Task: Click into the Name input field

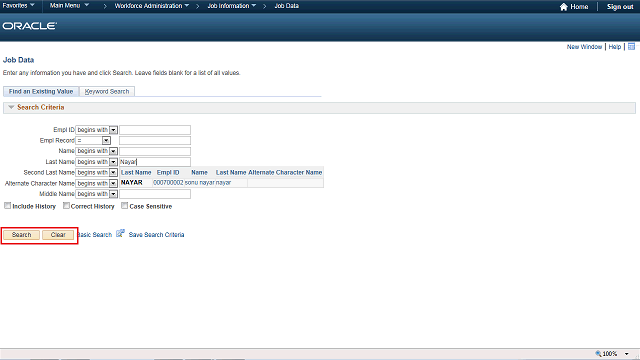Action: click(x=155, y=151)
